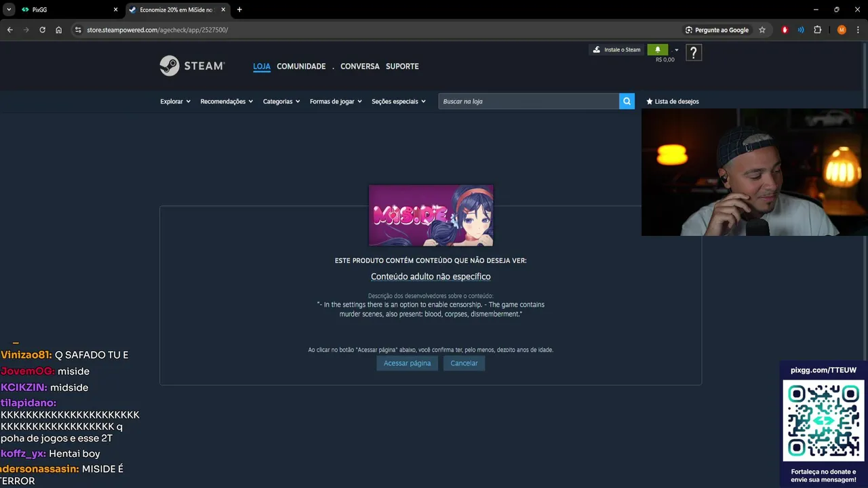This screenshot has height=488, width=868.
Task: Expand the Categorias dropdown
Action: (x=281, y=101)
